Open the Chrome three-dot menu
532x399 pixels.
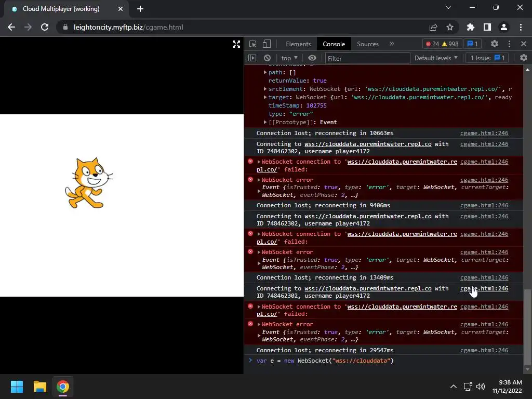[521, 27]
